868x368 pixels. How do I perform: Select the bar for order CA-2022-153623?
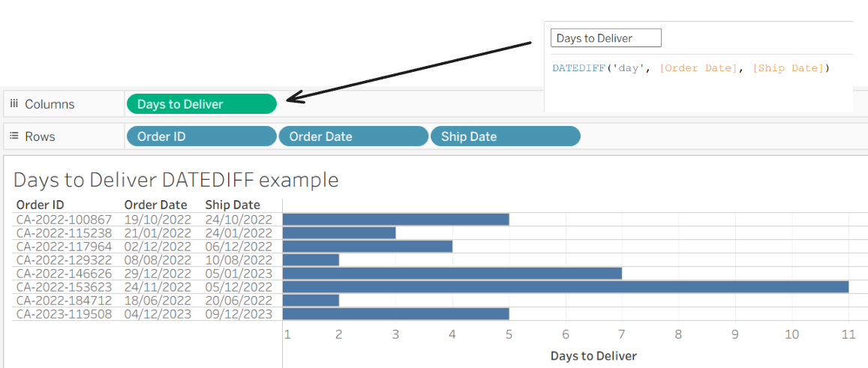tap(565, 287)
